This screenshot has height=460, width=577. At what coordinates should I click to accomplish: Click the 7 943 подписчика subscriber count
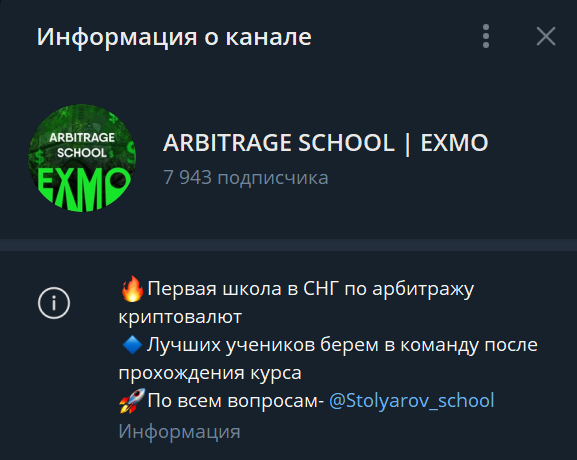click(246, 178)
